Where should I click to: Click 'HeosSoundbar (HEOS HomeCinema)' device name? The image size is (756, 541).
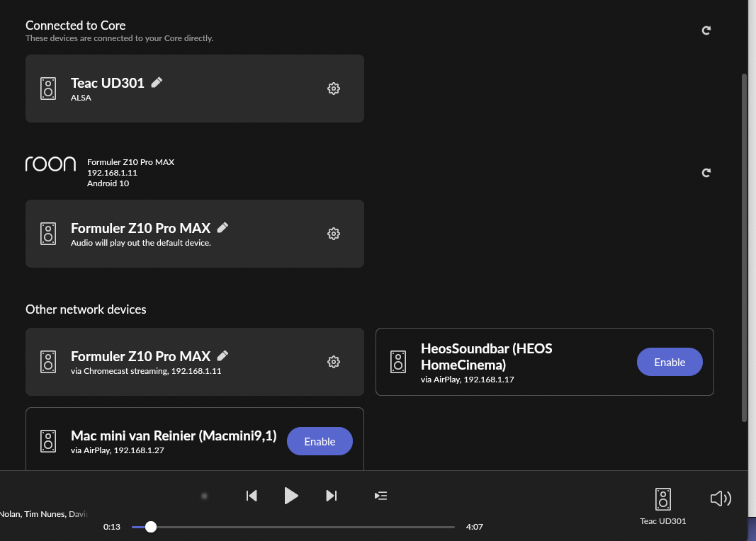[x=487, y=356]
